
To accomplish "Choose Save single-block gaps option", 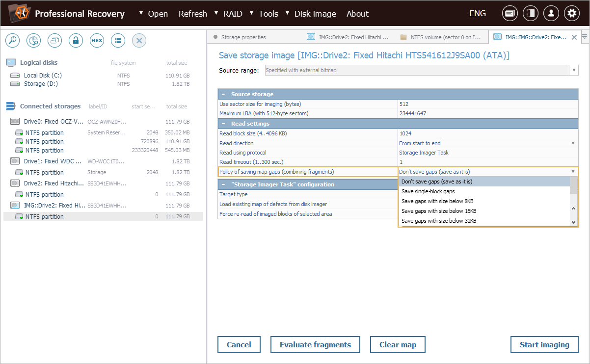I will pyautogui.click(x=484, y=191).
